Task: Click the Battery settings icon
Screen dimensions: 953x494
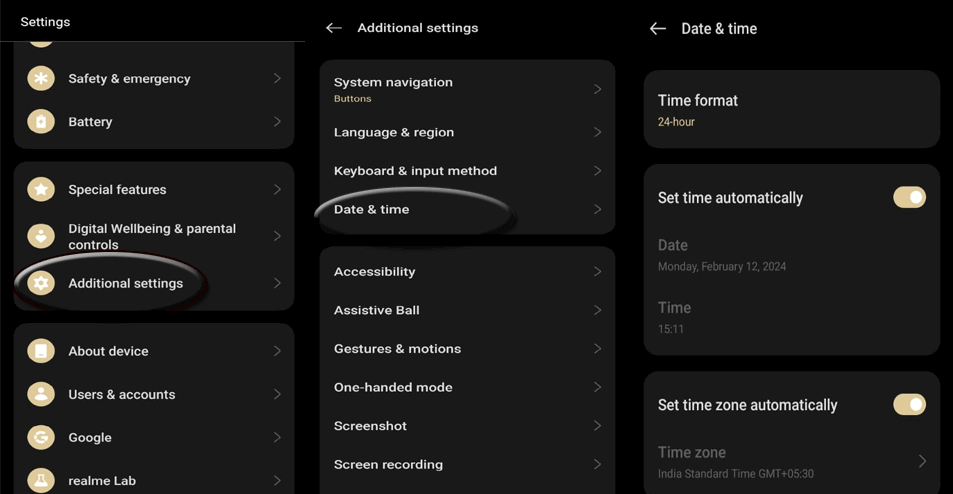Action: click(x=41, y=121)
